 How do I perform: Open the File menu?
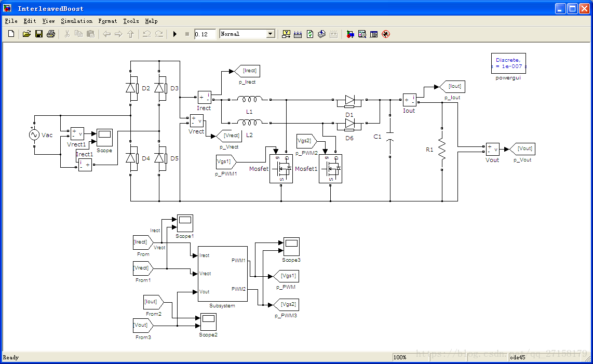pos(11,21)
